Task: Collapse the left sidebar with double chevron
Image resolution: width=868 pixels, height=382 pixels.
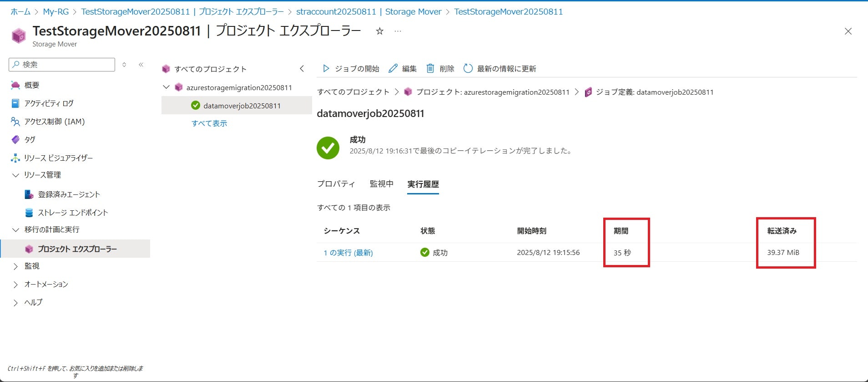Action: (x=141, y=65)
